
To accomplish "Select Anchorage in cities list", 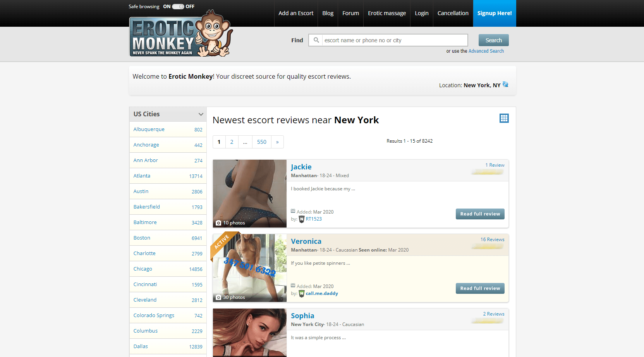I will [168, 145].
